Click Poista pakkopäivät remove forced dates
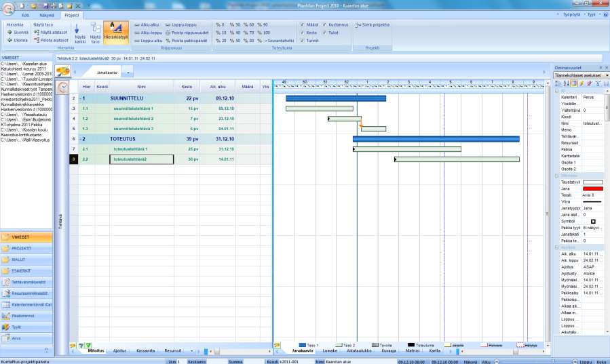This screenshot has height=364, width=610. (x=187, y=41)
